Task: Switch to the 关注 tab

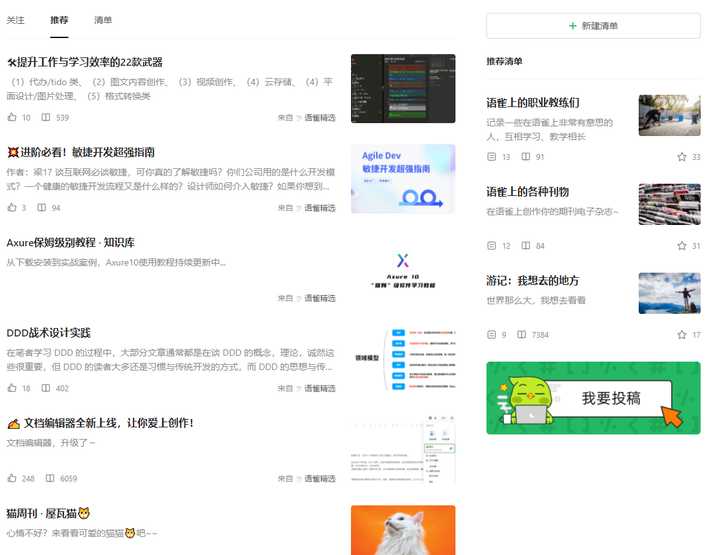Action: (15, 20)
